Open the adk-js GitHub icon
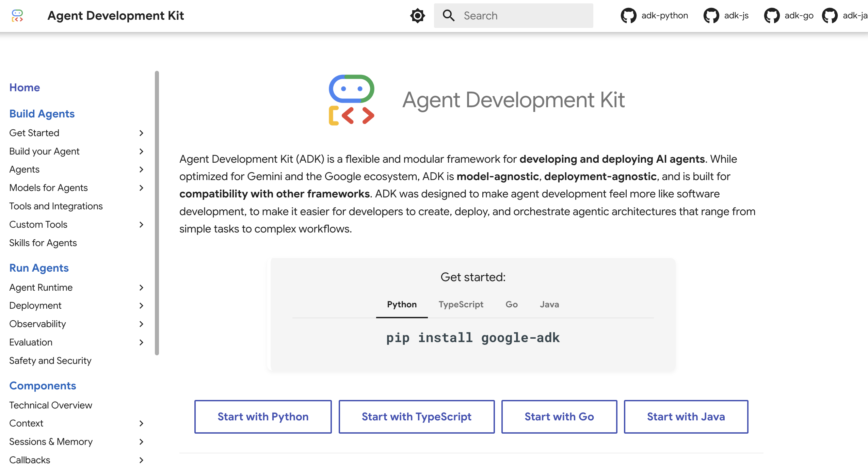Screen dimensions: 868x467 click(x=711, y=16)
